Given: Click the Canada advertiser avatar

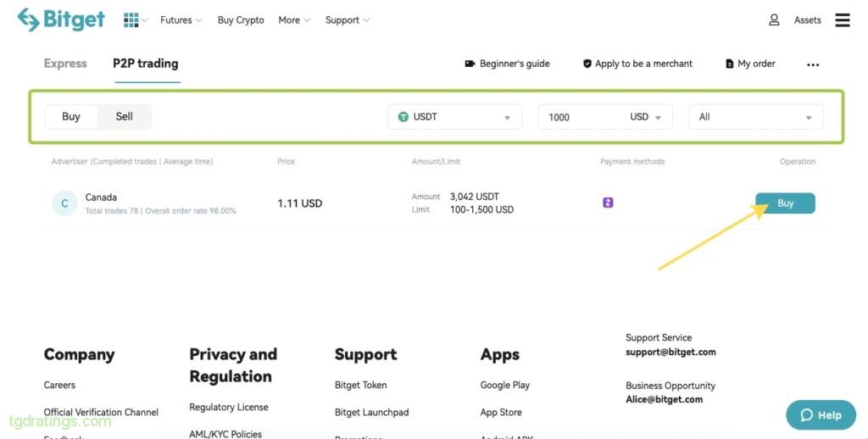Looking at the screenshot, I should [64, 203].
